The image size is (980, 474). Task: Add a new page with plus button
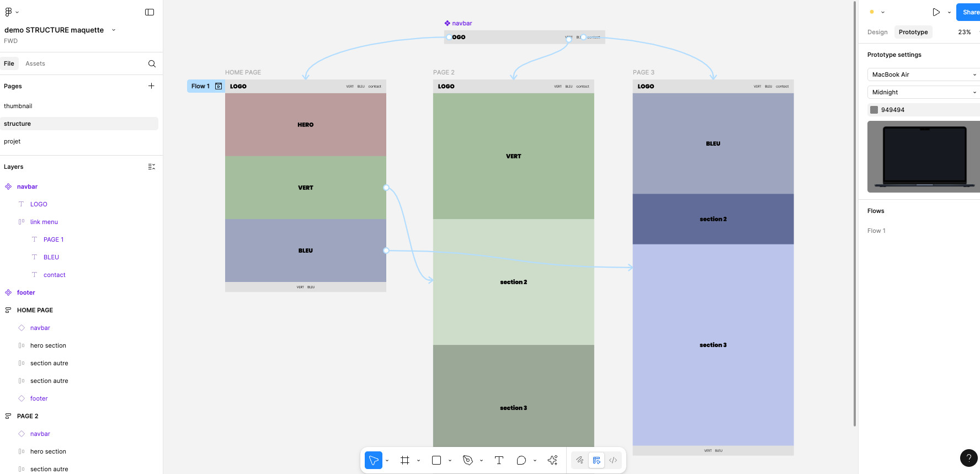coord(151,86)
